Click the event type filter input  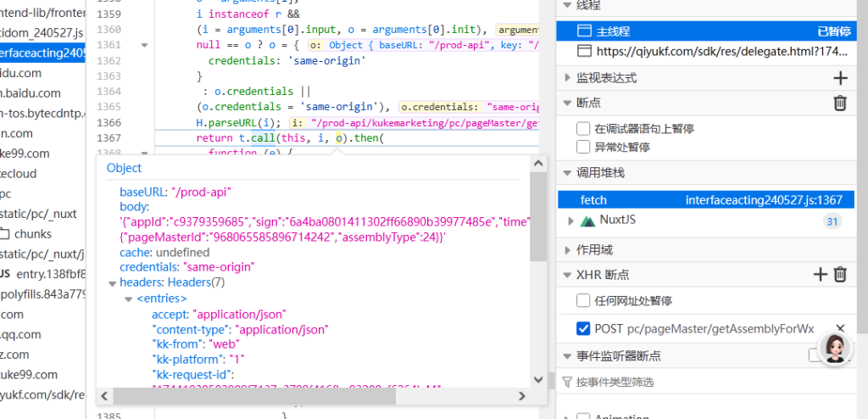click(678, 383)
